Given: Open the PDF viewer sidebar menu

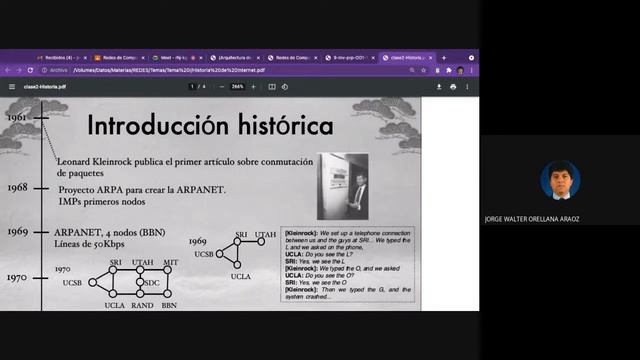Looking at the screenshot, I should tap(12, 87).
